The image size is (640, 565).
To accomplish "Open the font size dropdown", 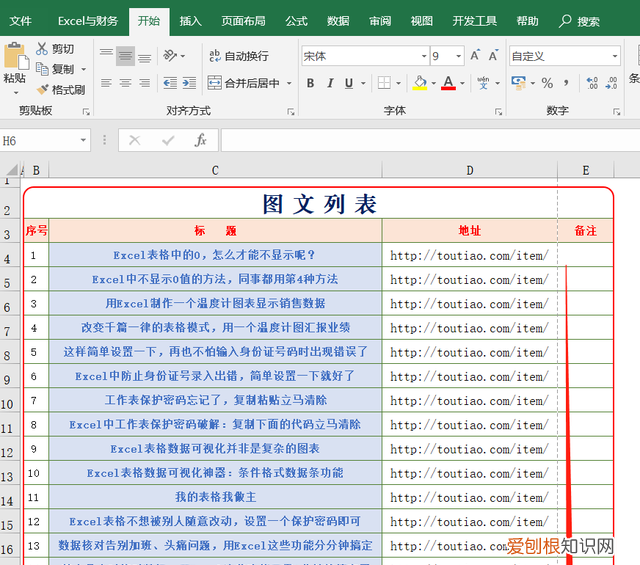I will click(459, 56).
